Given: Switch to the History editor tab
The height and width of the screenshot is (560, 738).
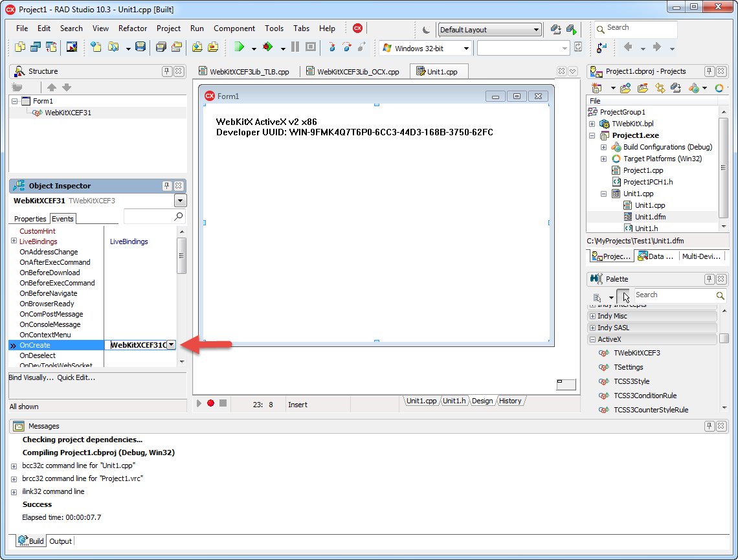Looking at the screenshot, I should pyautogui.click(x=510, y=401).
